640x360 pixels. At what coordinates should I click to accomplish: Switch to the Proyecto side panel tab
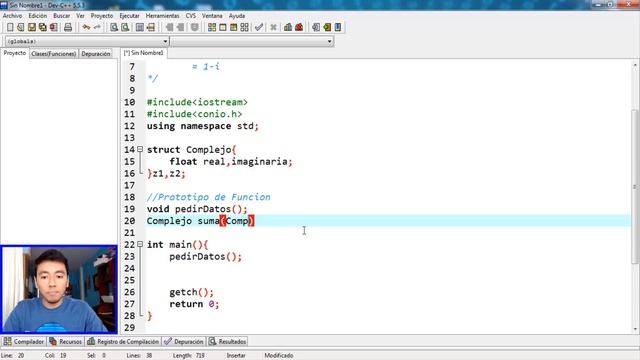coord(15,53)
